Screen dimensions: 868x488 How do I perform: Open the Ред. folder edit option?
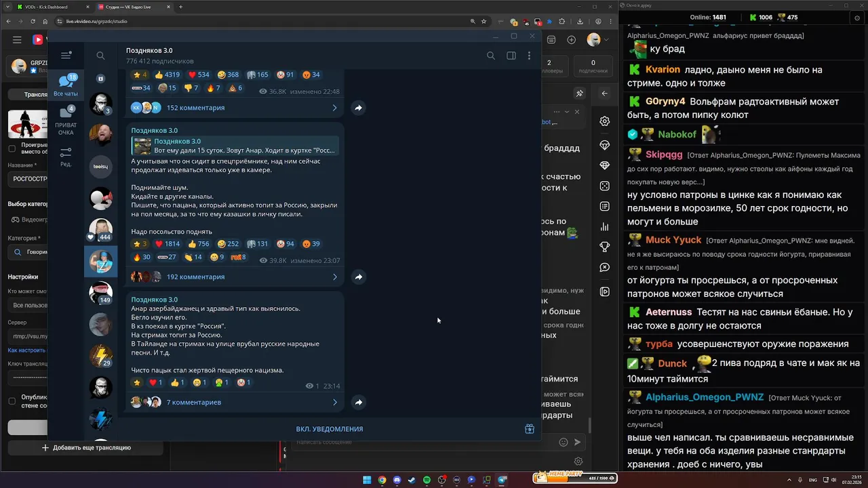[66, 157]
